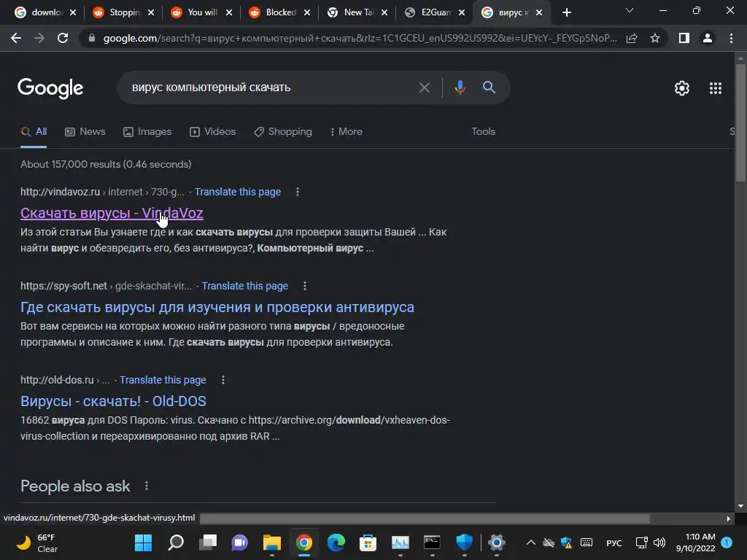Open 'Скачать вирусы - VindaVoz' result
Screen dimensions: 747x560
112,214
